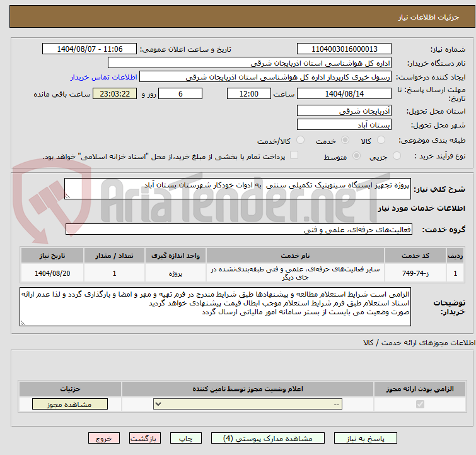Viewport: 476px width, 455px height.
Task: Click the جزئیات اطلاعات نیاز page title
Action: coord(429,17)
